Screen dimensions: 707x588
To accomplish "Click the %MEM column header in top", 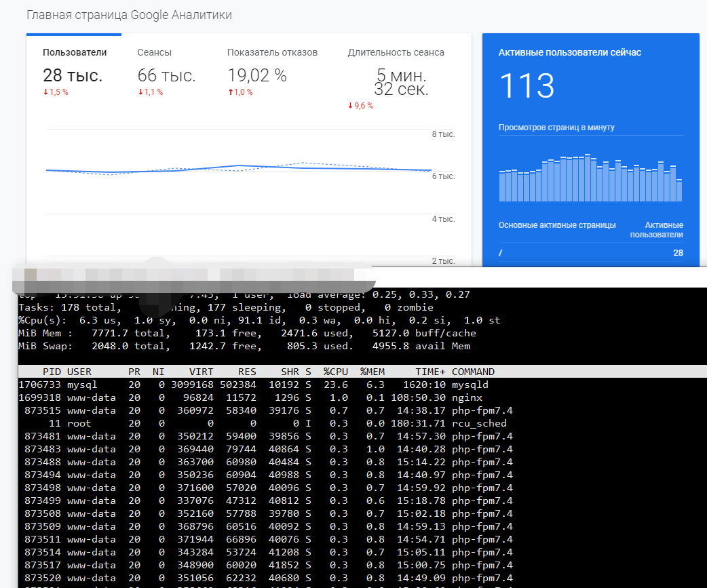I will coord(372,372).
